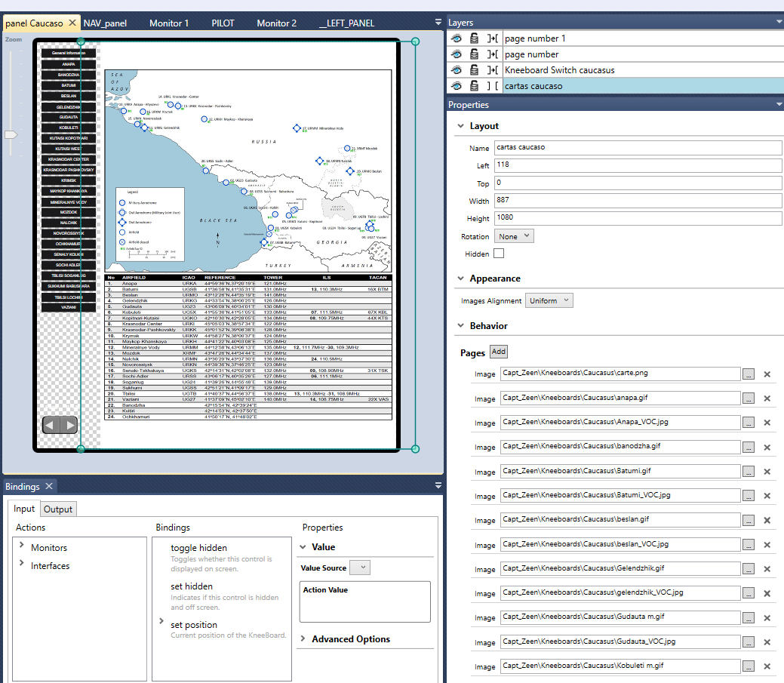Click the Add pages button

(x=498, y=352)
